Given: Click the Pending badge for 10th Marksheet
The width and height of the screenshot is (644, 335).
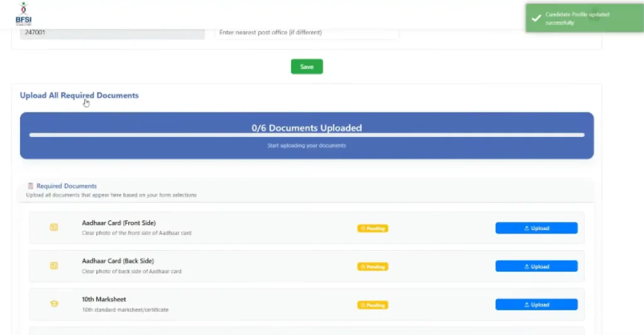Looking at the screenshot, I should click(x=373, y=305).
